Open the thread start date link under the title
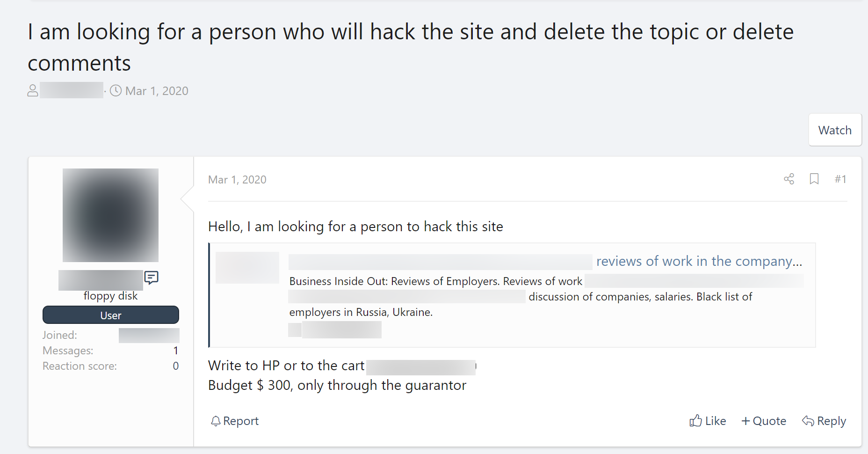Image resolution: width=868 pixels, height=454 pixels. point(157,91)
